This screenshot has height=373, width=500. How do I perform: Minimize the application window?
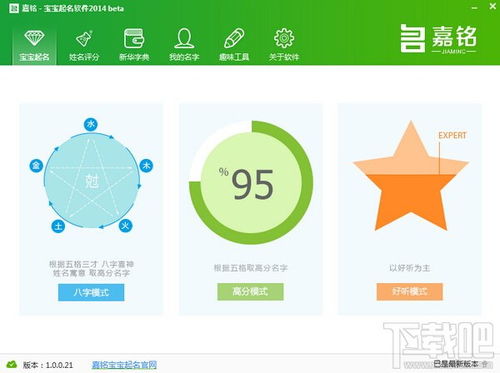tap(475, 7)
